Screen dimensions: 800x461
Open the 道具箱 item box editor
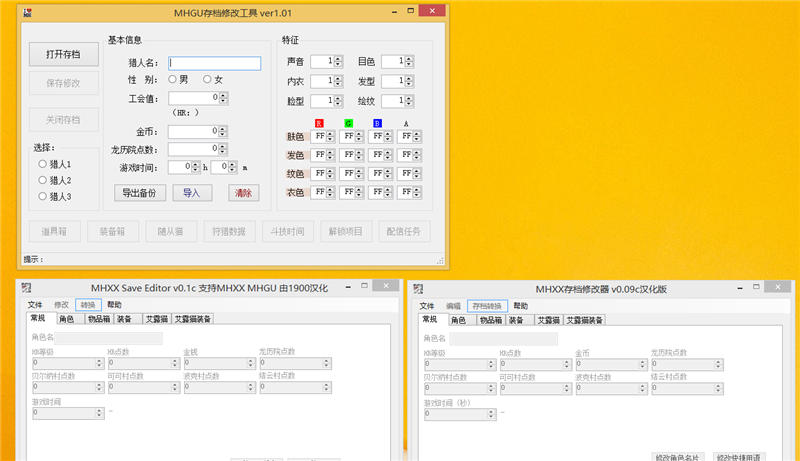(x=54, y=231)
